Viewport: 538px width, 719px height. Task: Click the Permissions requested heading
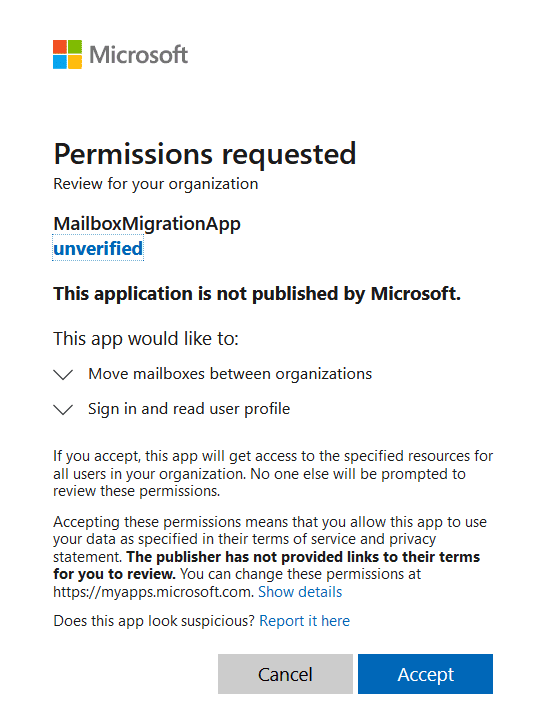pos(205,154)
